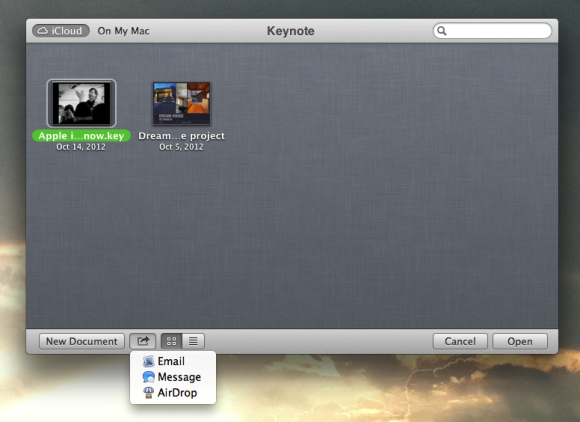Click the magnifying glass search icon
Viewport: 580px width, 422px height.
442,31
